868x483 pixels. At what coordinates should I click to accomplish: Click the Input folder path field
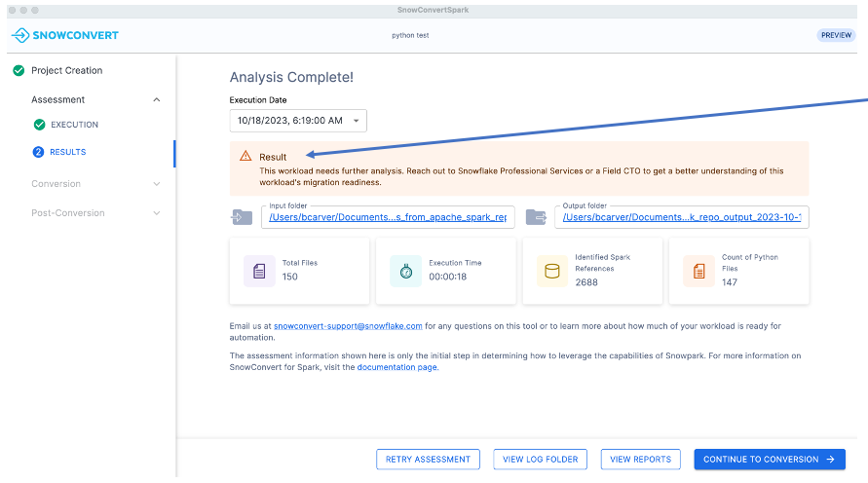click(387, 217)
